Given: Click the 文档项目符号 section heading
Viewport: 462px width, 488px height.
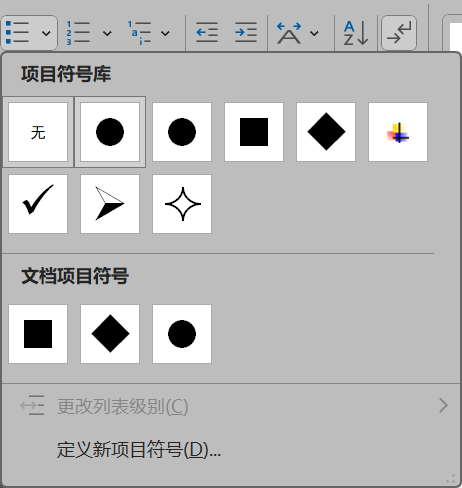Looking at the screenshot, I should tap(75, 276).
